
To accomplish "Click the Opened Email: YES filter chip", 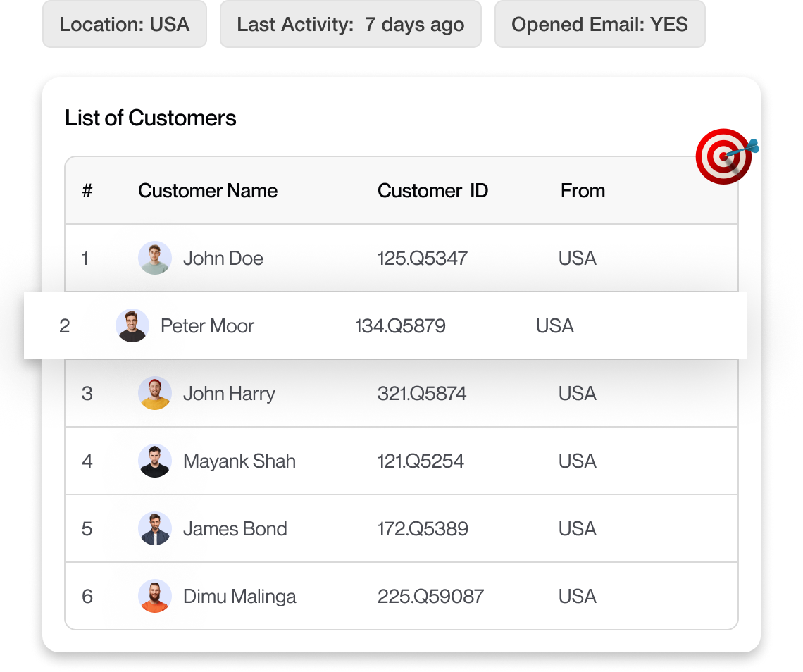I will (599, 25).
